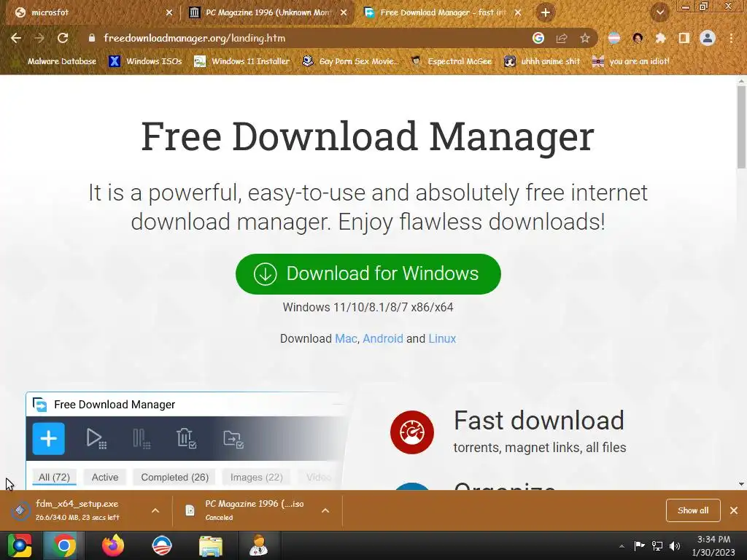747x560 pixels.
Task: Click the red Fast download speedometer icon
Action: pos(412,432)
